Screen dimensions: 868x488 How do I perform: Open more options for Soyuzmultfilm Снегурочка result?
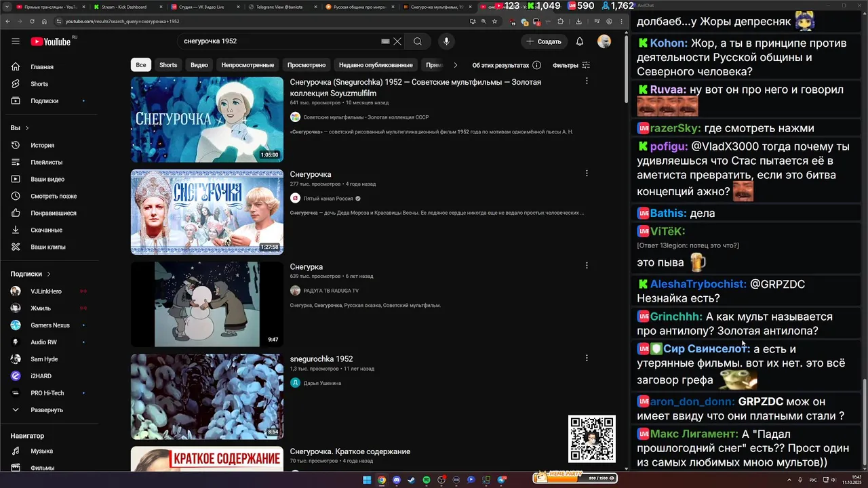pyautogui.click(x=587, y=81)
